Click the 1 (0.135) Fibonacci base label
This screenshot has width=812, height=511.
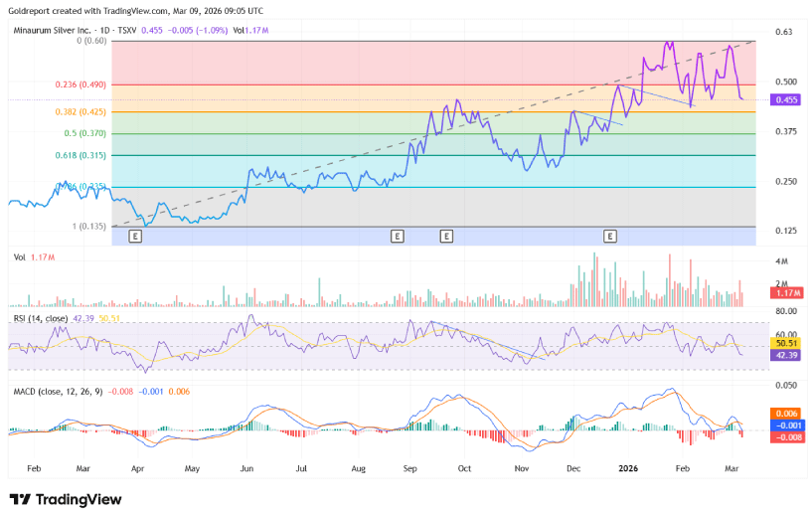point(89,227)
